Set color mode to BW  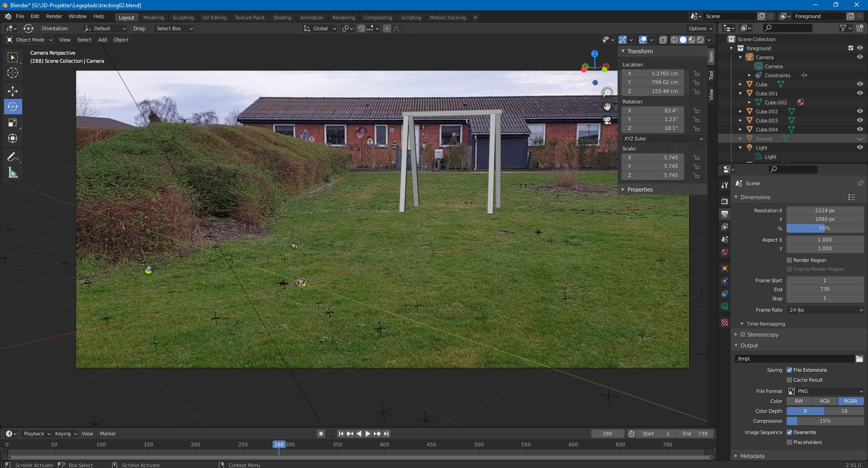click(799, 401)
